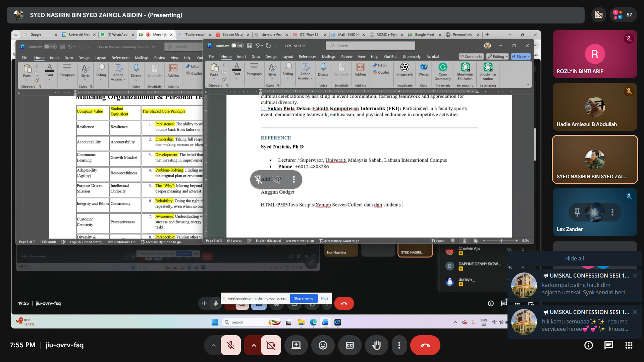Open Meet meeting details info icon
The width and height of the screenshot is (644, 362).
click(x=588, y=345)
